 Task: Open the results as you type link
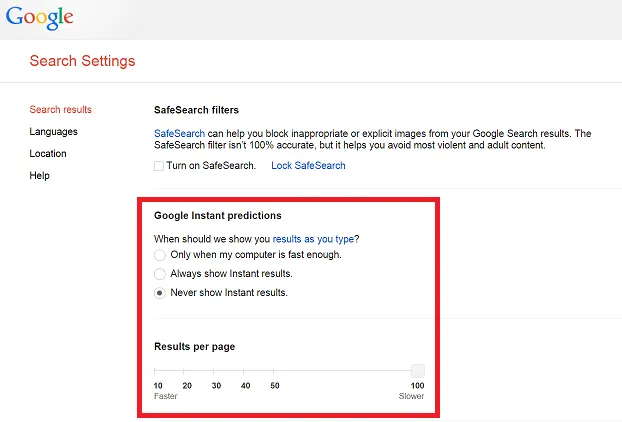tap(313, 239)
